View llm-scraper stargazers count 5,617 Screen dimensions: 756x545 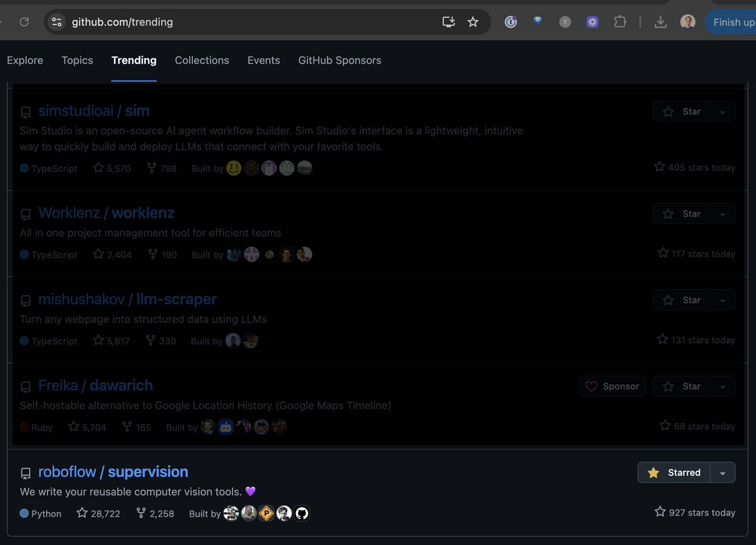pos(112,341)
